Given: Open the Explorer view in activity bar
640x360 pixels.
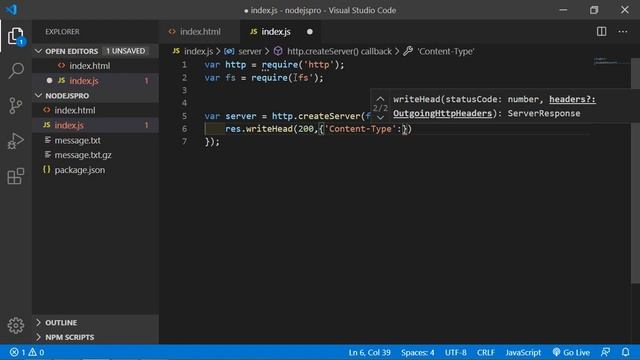Looking at the screenshot, I should click(16, 36).
